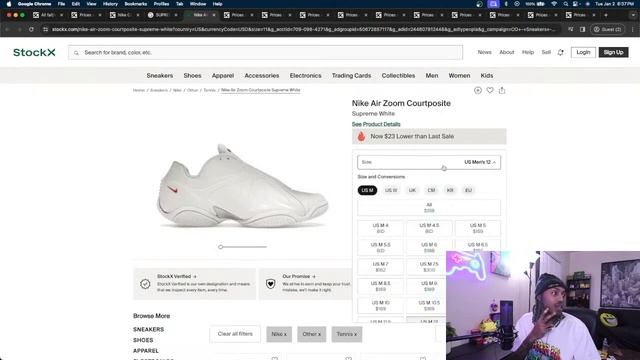Click the 360 image rotation slider handle
Screen dimensions: 640x360
click(x=220, y=247)
